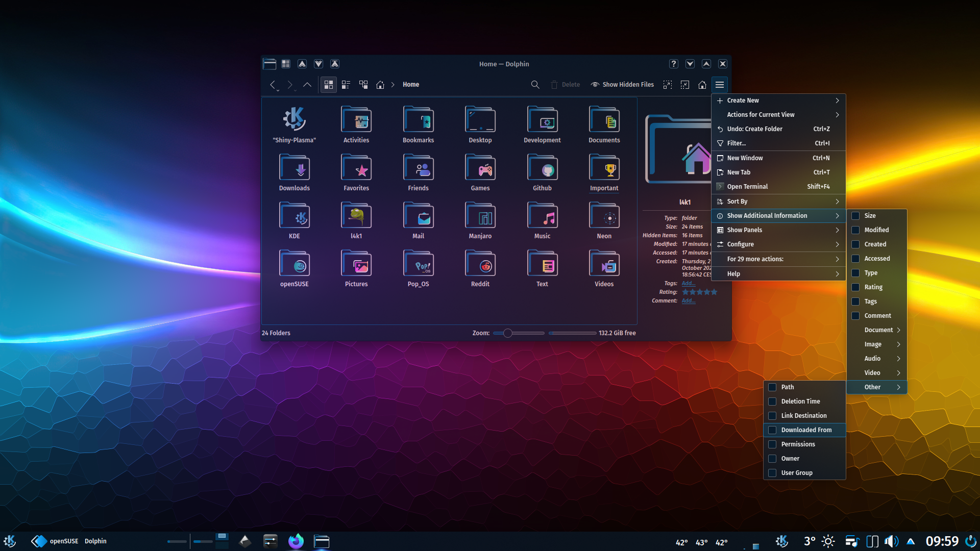Enable the Path checkbox
980x551 pixels.
pyautogui.click(x=772, y=387)
